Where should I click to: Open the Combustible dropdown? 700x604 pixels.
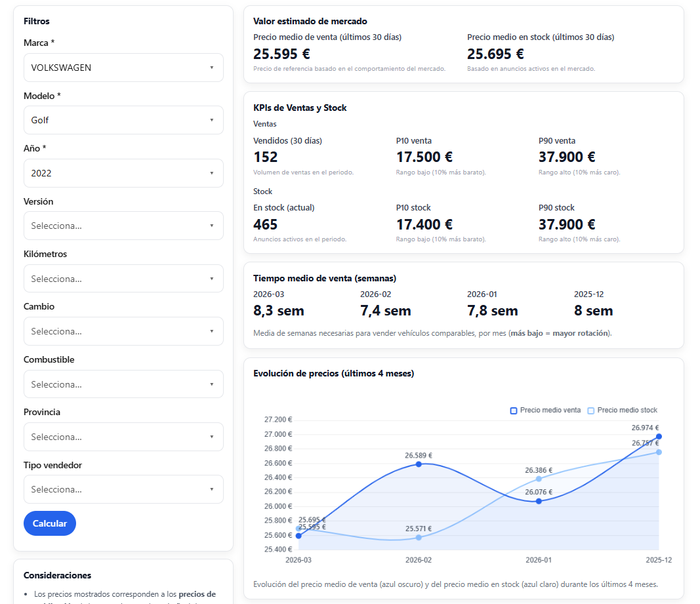(x=123, y=384)
